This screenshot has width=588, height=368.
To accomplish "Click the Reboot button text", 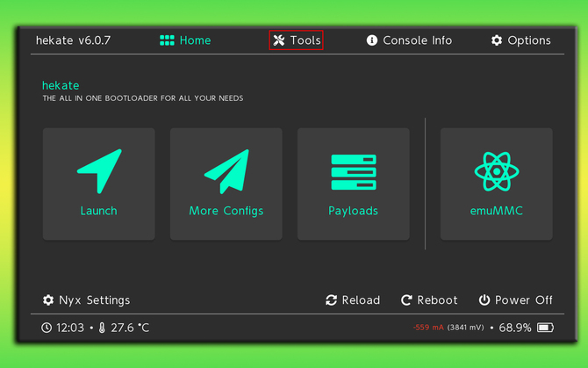I will 437,300.
